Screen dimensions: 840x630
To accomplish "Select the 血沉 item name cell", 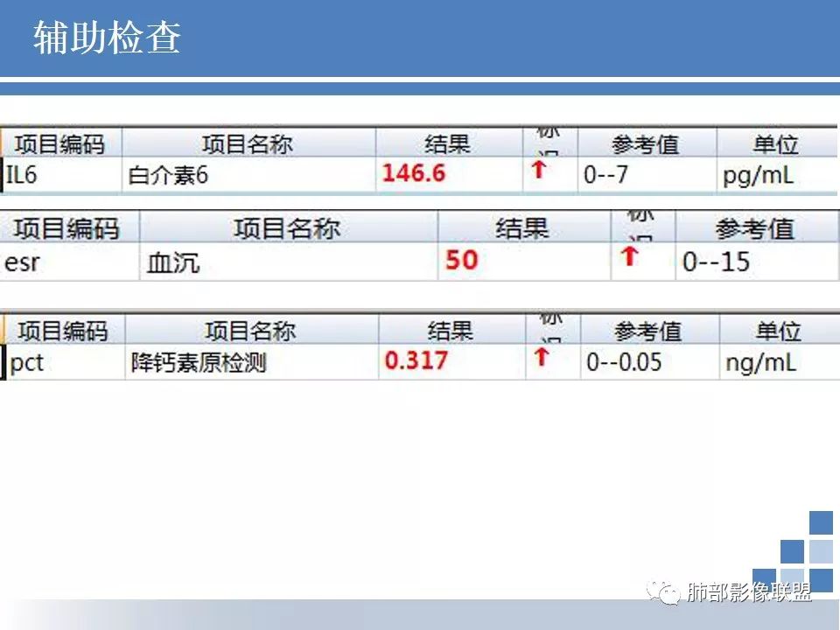I will click(289, 262).
